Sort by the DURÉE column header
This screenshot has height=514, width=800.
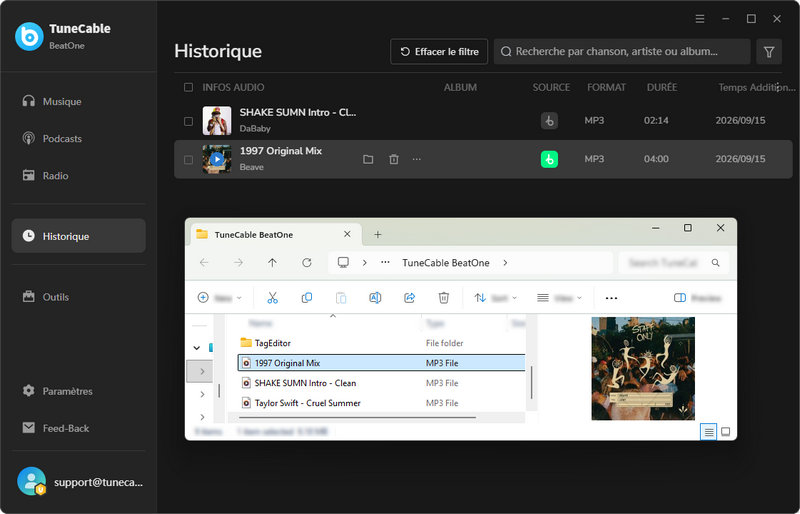coord(662,87)
